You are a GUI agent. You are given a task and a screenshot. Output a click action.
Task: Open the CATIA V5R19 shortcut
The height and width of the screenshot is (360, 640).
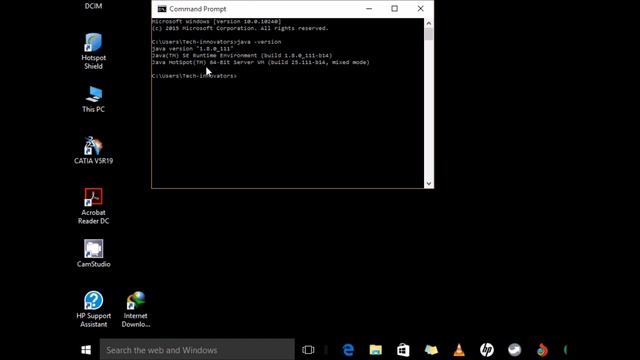click(x=93, y=150)
